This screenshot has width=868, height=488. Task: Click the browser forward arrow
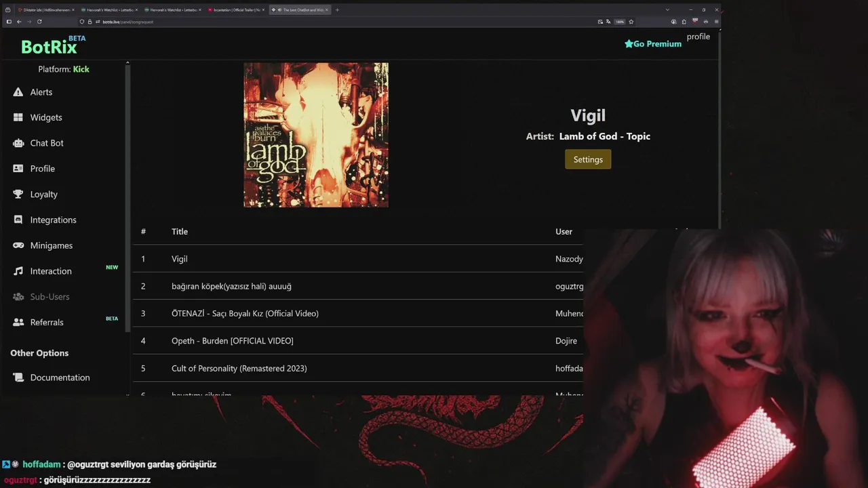click(28, 22)
